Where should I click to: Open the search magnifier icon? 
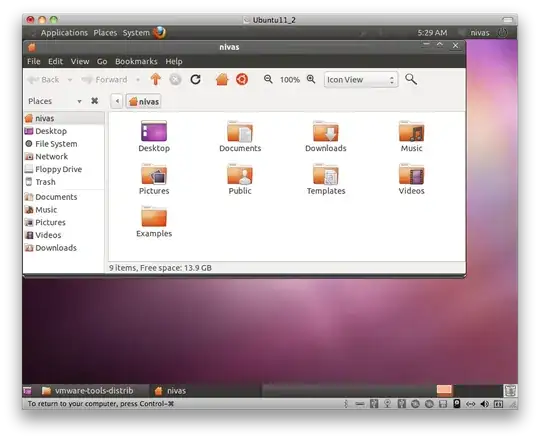click(411, 80)
